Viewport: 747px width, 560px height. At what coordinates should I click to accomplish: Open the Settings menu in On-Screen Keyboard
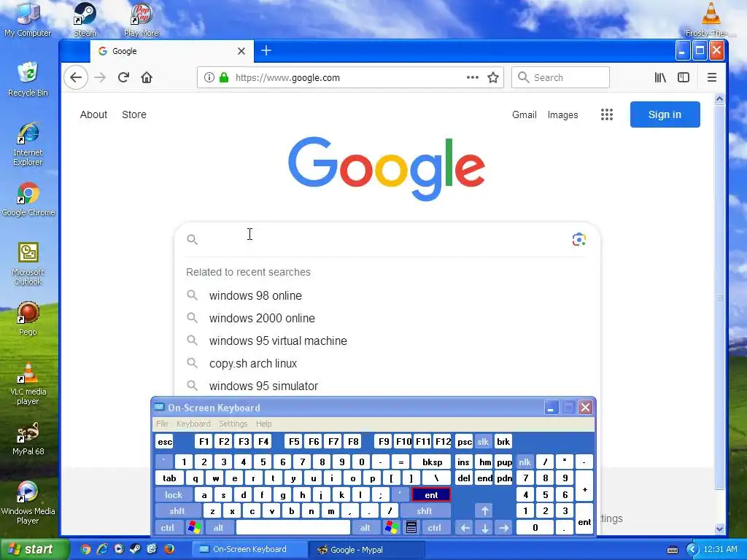coord(233,424)
